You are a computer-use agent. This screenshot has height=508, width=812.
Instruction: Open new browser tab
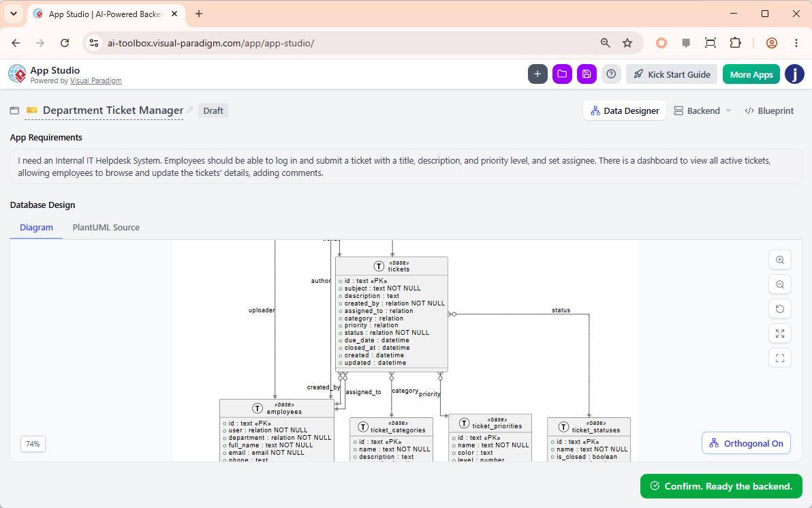click(199, 14)
